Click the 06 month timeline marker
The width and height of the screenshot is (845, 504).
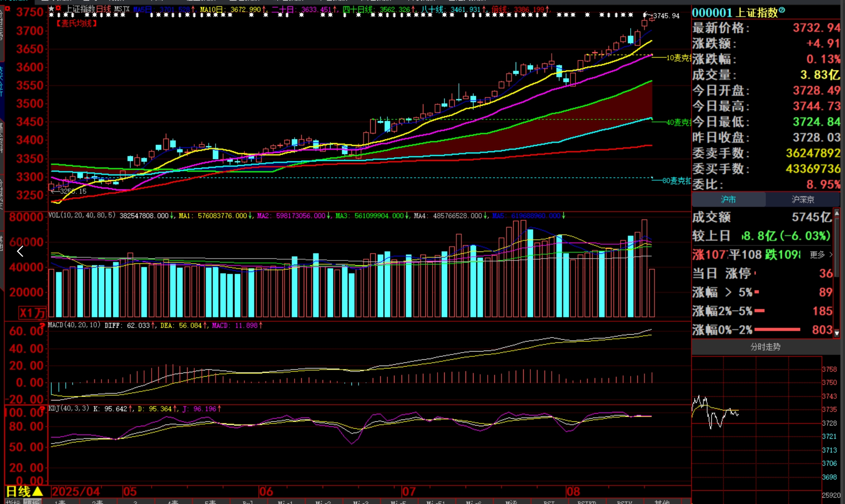point(266,491)
